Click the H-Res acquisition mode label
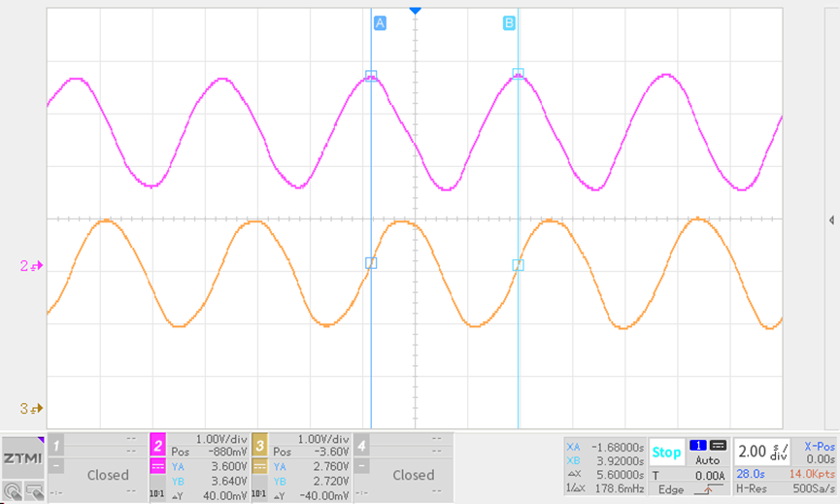The height and width of the screenshot is (504, 840). 751,488
